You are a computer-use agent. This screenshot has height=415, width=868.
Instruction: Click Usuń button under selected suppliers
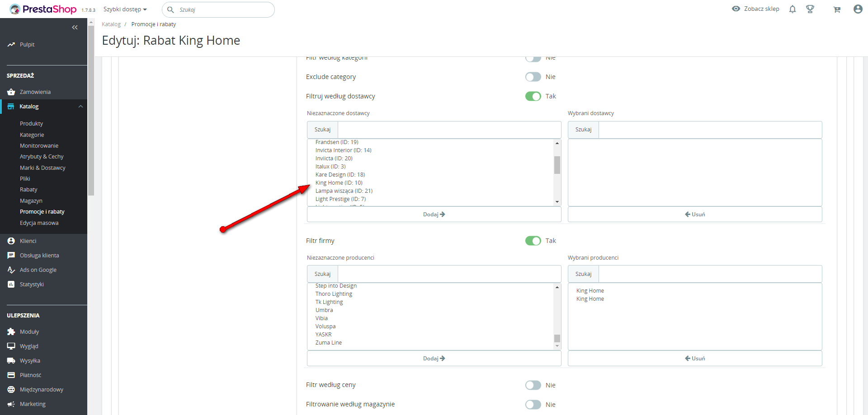pyautogui.click(x=695, y=214)
